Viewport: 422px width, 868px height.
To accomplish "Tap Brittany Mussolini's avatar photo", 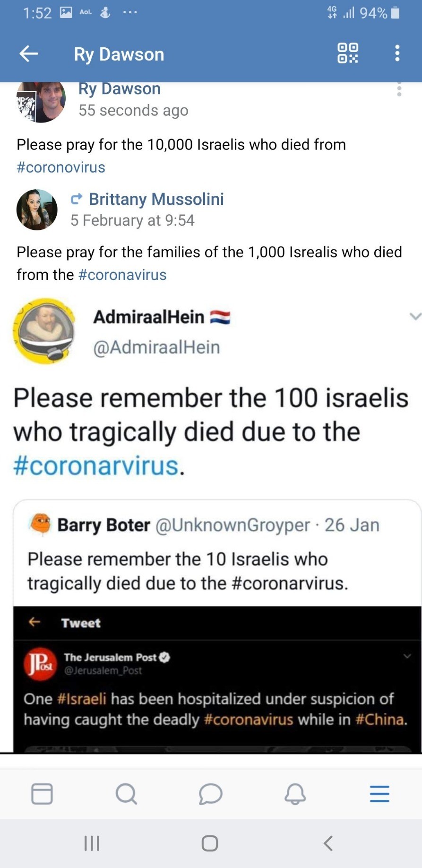I will point(37,210).
